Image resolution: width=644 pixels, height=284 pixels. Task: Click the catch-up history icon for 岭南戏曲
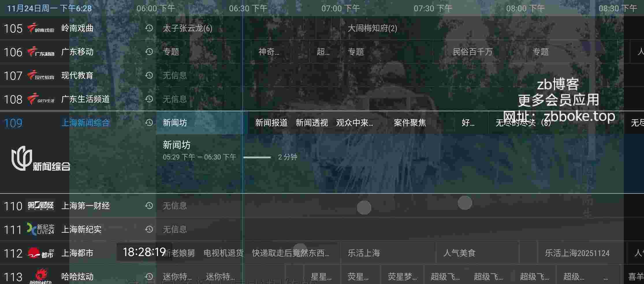[149, 28]
